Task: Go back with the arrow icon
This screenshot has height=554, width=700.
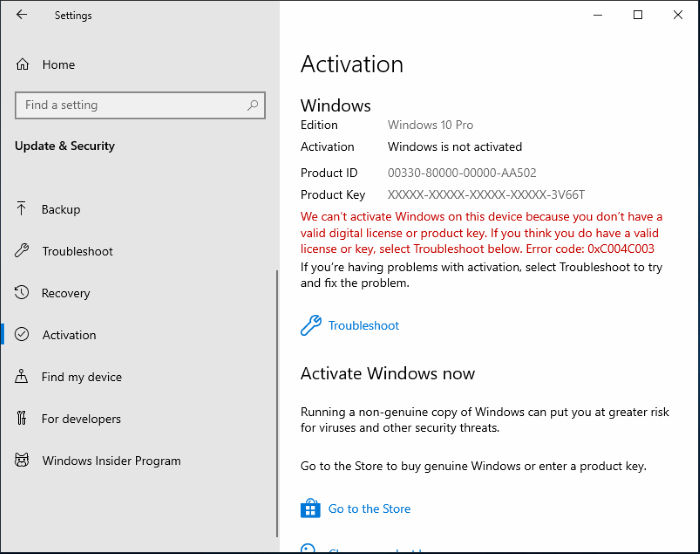Action: pos(21,15)
